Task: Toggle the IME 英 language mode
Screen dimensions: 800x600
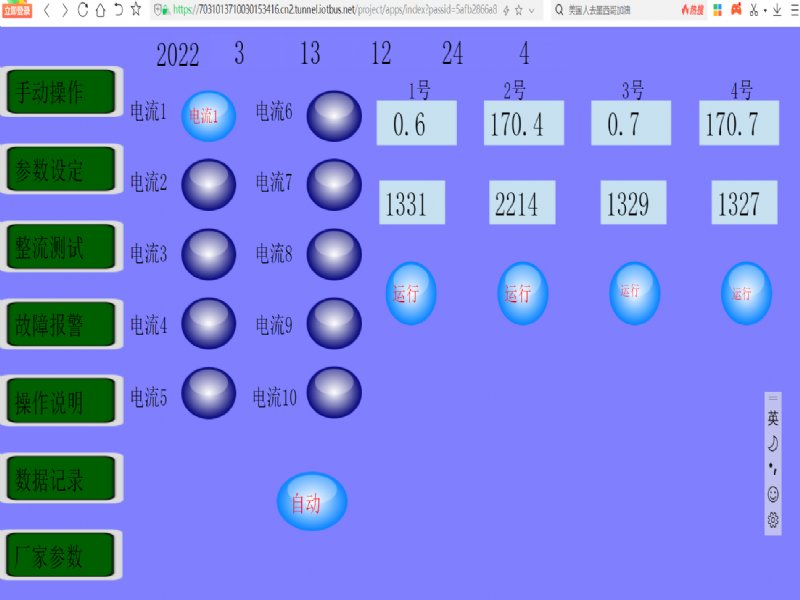Action: point(773,418)
